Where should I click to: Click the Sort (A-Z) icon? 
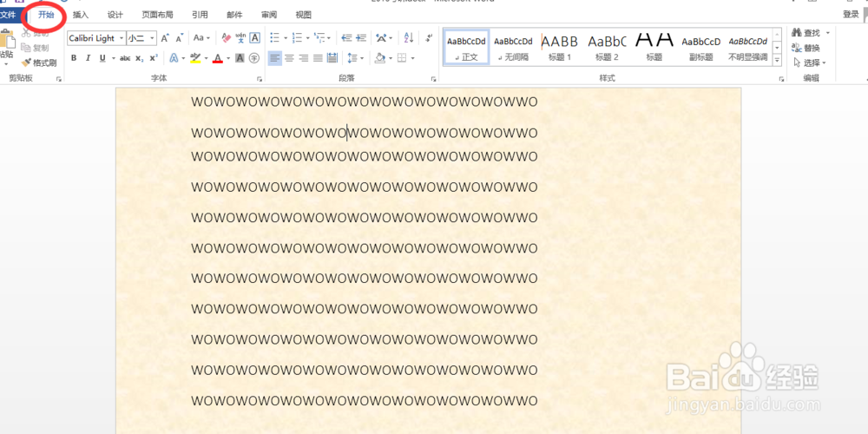pos(409,37)
